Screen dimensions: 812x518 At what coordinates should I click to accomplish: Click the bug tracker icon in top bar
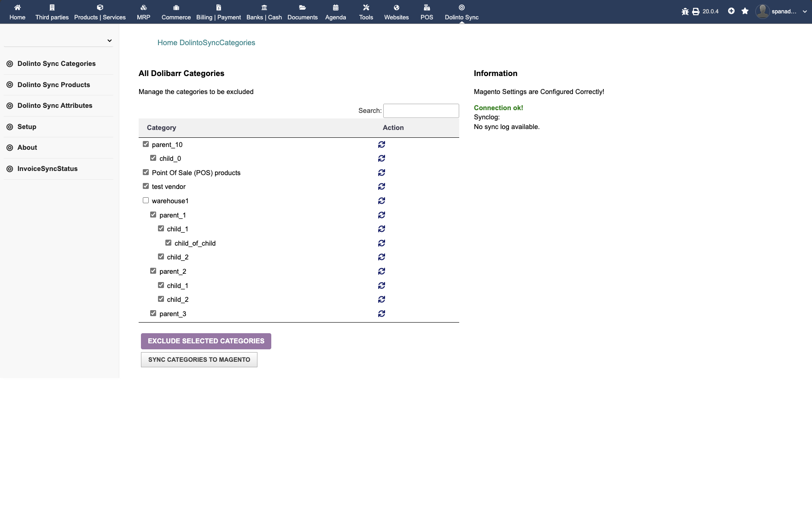(685, 12)
